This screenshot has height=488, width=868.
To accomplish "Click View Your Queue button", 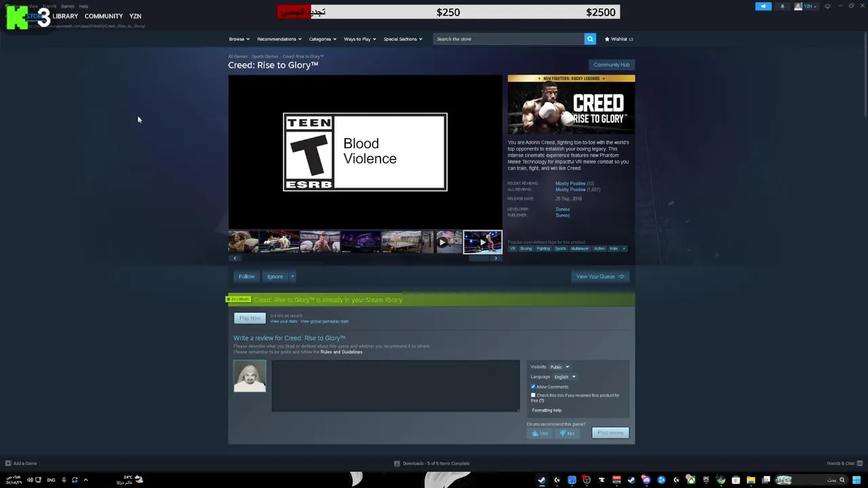I will [x=600, y=277].
